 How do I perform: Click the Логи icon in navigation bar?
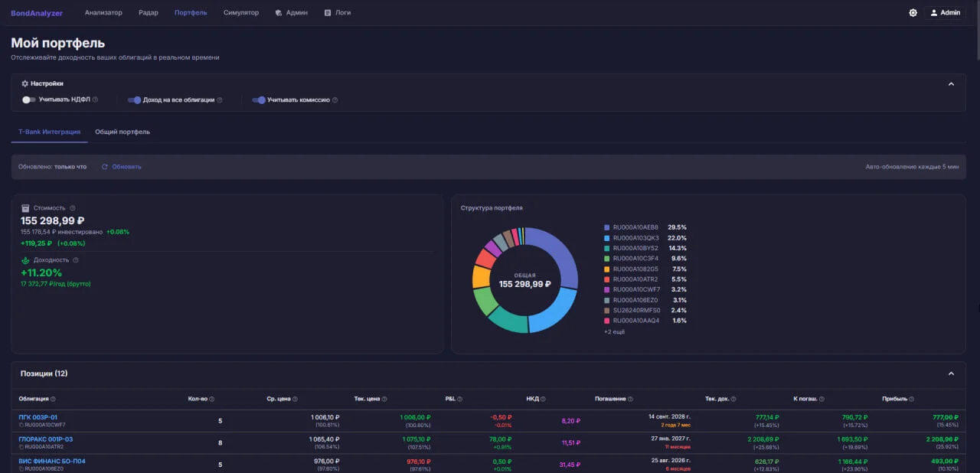point(328,13)
